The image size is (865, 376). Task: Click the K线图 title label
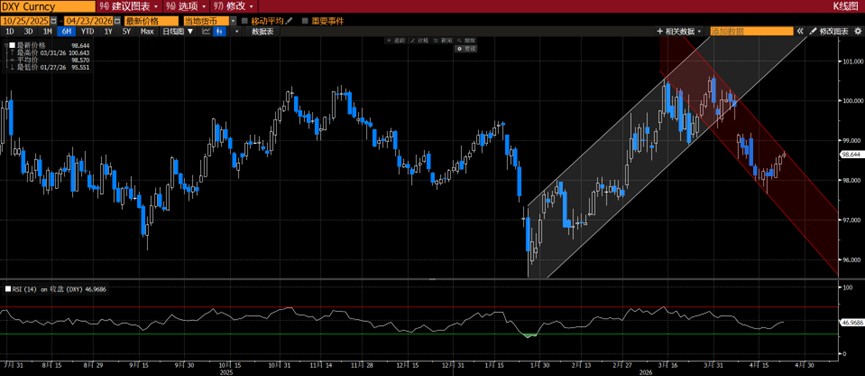847,7
